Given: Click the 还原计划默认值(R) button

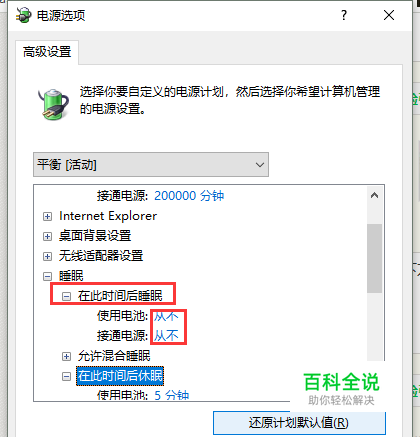Looking at the screenshot, I should click(x=299, y=423).
